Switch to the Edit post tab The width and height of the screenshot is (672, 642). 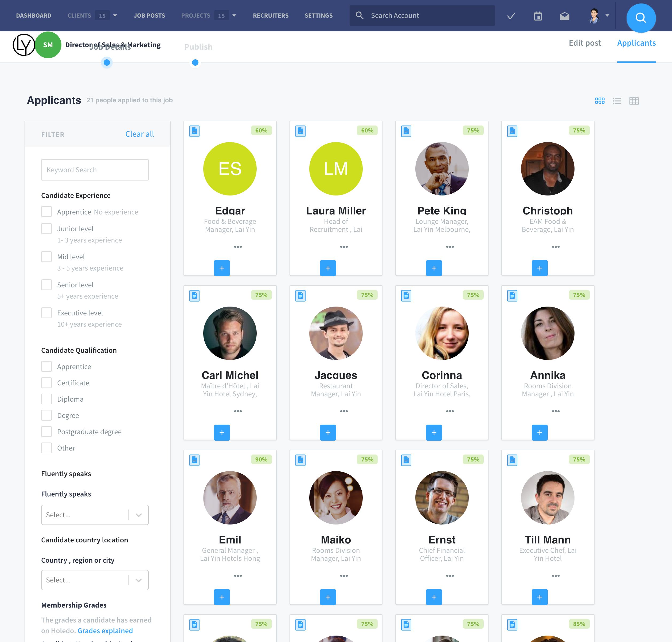pos(585,43)
